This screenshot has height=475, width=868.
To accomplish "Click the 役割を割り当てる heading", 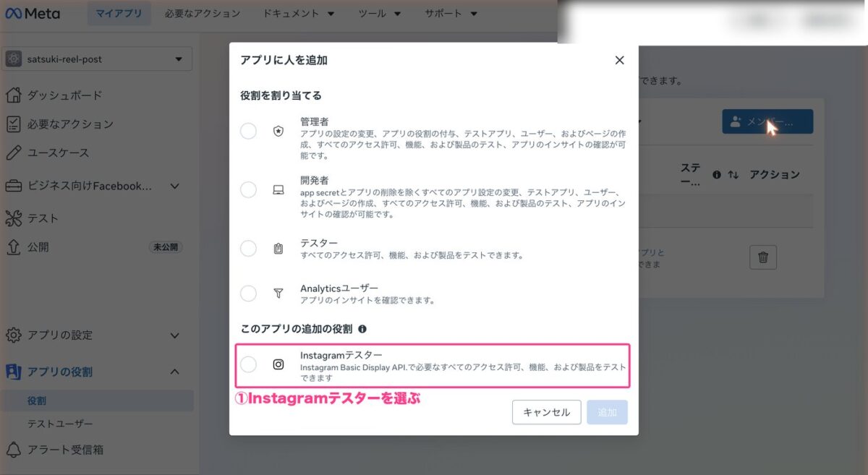I will click(x=281, y=95).
